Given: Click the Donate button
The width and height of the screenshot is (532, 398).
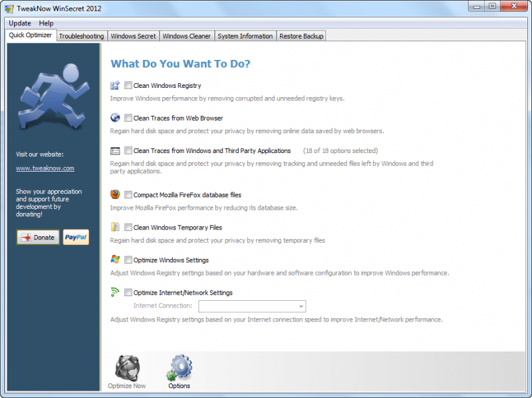Looking at the screenshot, I should coord(38,237).
